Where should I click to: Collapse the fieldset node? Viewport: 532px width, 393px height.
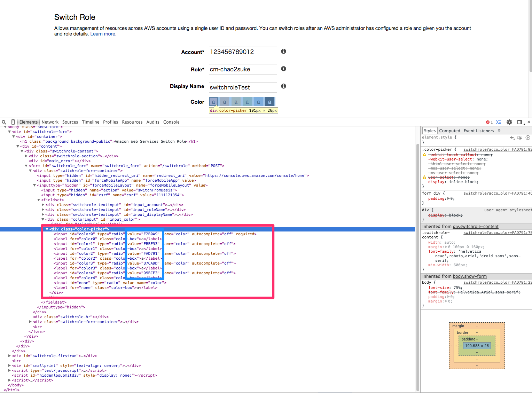[x=39, y=200]
